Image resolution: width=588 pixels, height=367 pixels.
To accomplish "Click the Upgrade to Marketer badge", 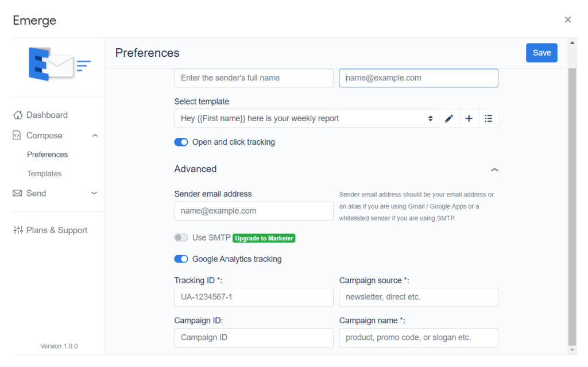I will click(264, 238).
